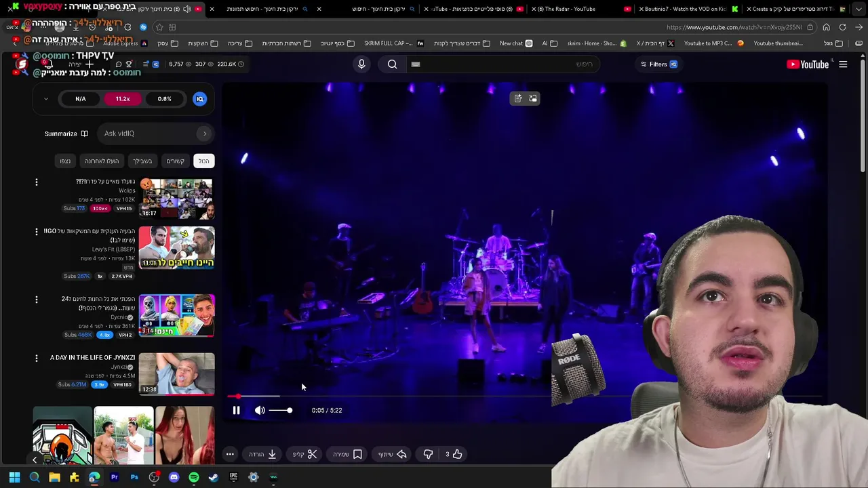Select the 11.2x score pill

click(x=123, y=99)
